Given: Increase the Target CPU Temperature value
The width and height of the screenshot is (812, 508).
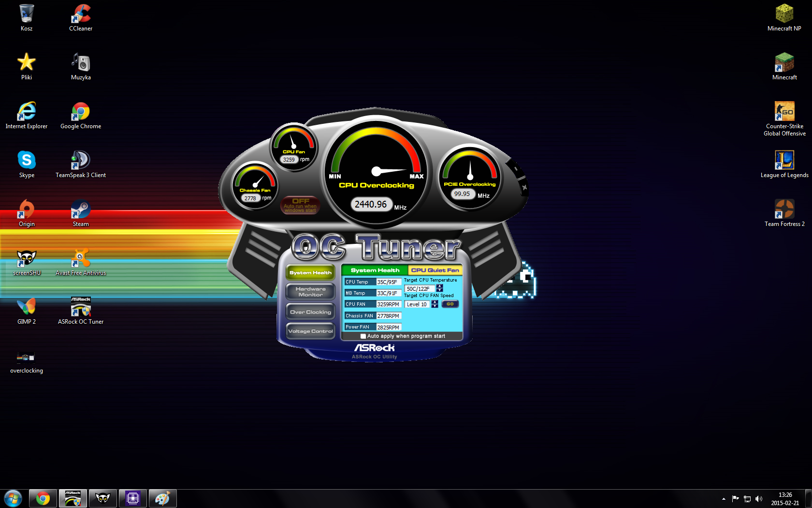Looking at the screenshot, I should [x=440, y=286].
